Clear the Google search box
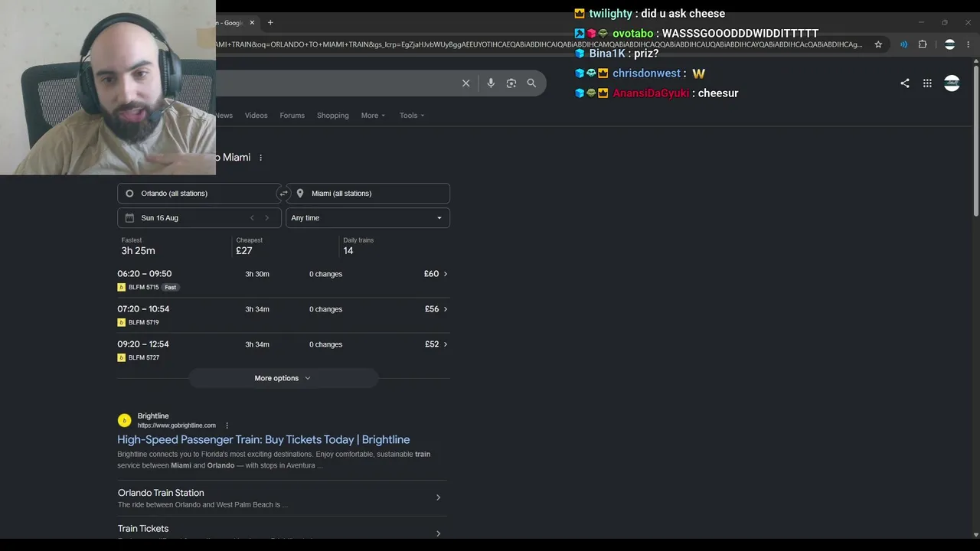This screenshot has width=980, height=551. tap(465, 83)
